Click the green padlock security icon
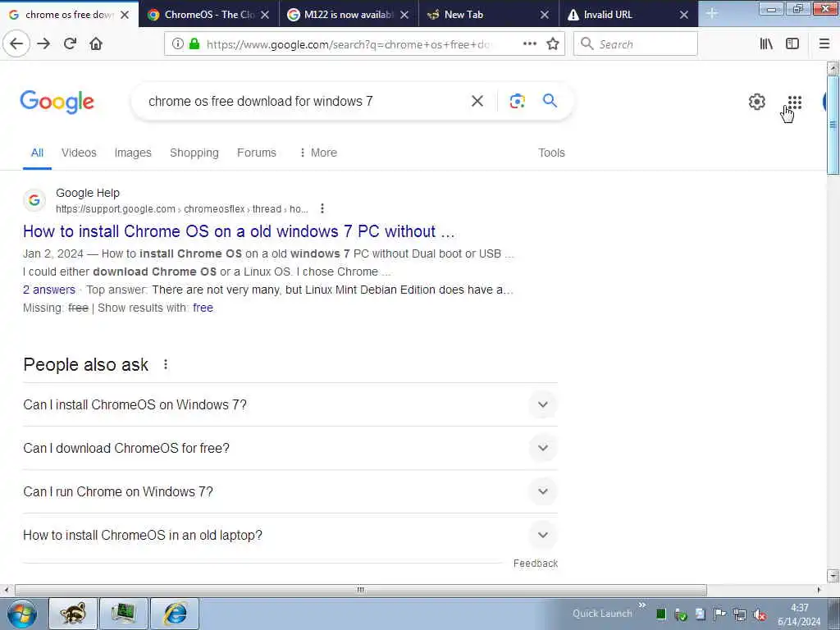Image resolution: width=840 pixels, height=630 pixels. 194,44
